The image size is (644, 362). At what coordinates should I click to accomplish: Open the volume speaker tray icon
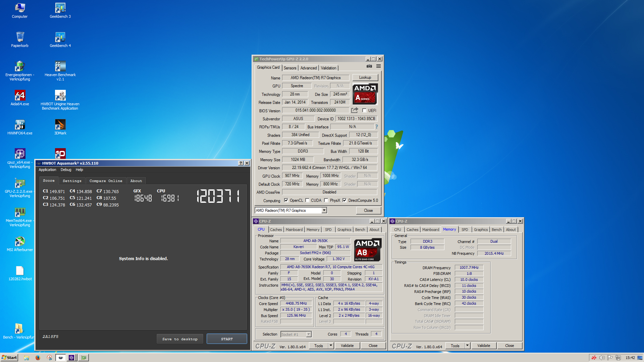point(602,358)
